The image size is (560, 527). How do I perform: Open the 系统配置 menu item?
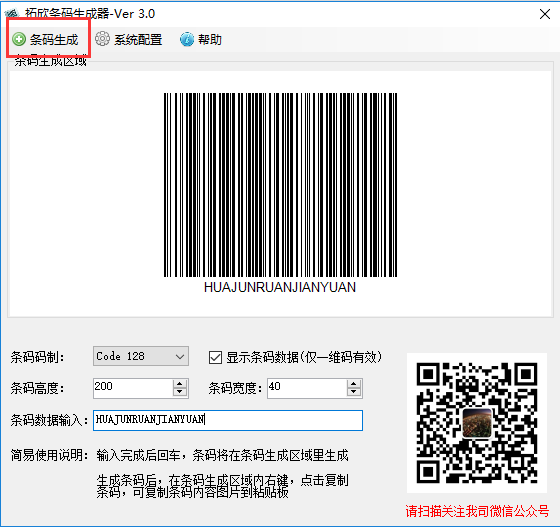click(129, 39)
